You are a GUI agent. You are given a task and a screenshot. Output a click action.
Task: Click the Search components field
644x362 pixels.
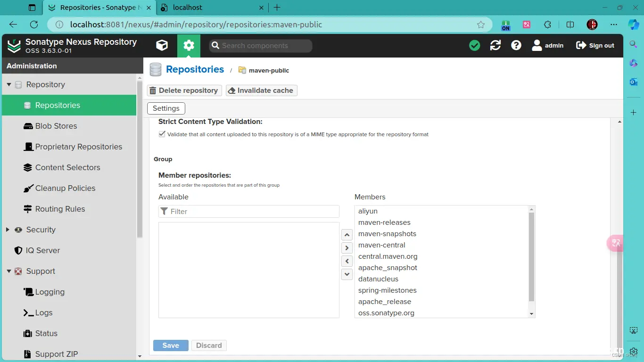261,45
